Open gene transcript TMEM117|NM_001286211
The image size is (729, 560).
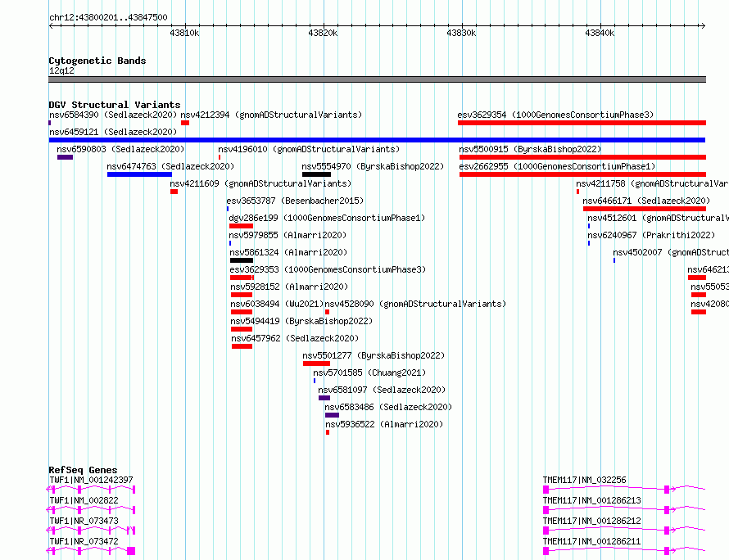coord(592,541)
